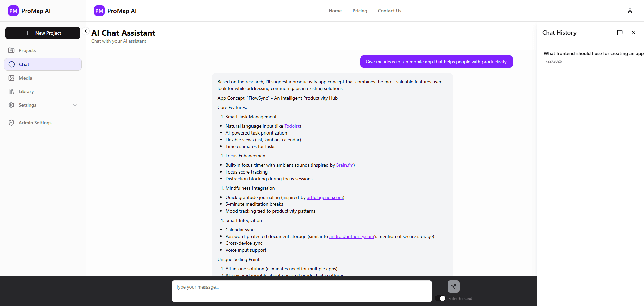Viewport: 644px width, 306px height.
Task: Start a new conversation via the chat bubble icon
Action: click(x=620, y=32)
